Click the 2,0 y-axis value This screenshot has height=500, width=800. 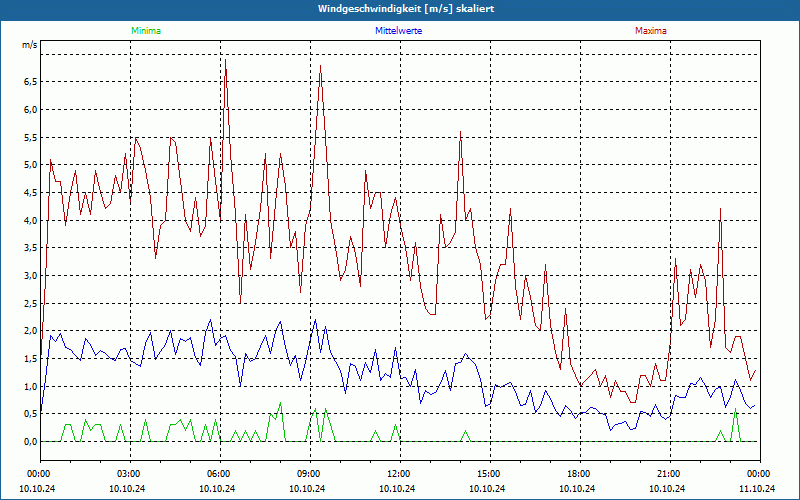(31, 331)
